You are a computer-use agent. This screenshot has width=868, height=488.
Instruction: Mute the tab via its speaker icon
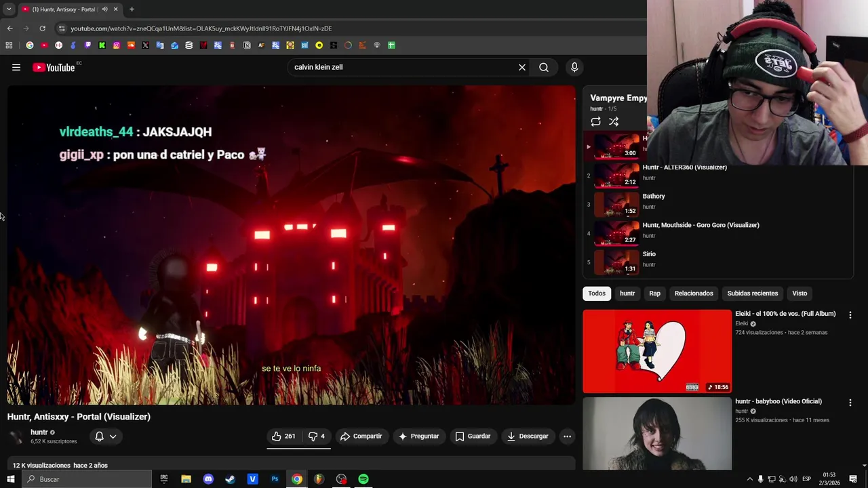tap(104, 9)
